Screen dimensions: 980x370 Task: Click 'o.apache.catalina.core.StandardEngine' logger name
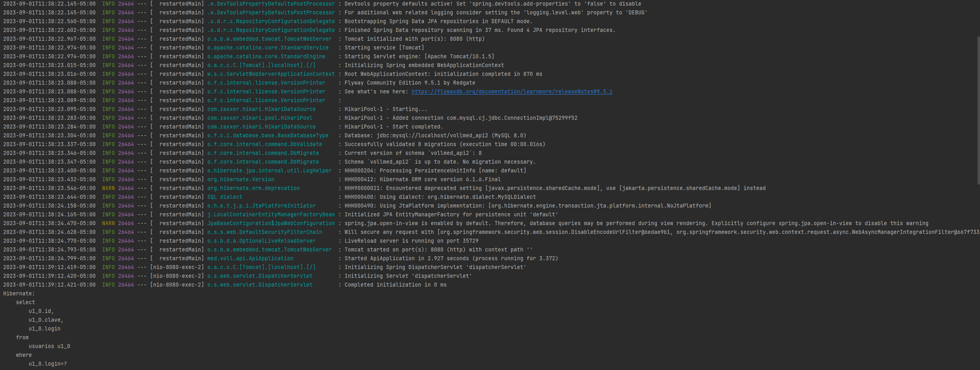pos(266,57)
